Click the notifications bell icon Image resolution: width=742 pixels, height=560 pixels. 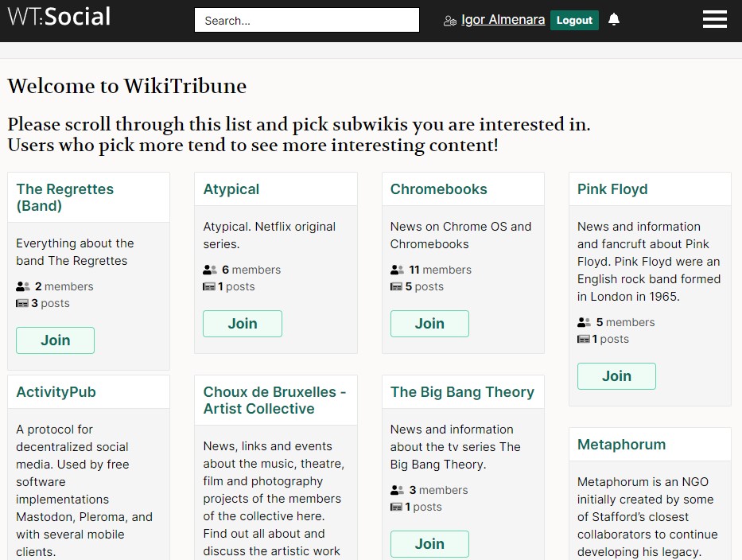click(614, 20)
